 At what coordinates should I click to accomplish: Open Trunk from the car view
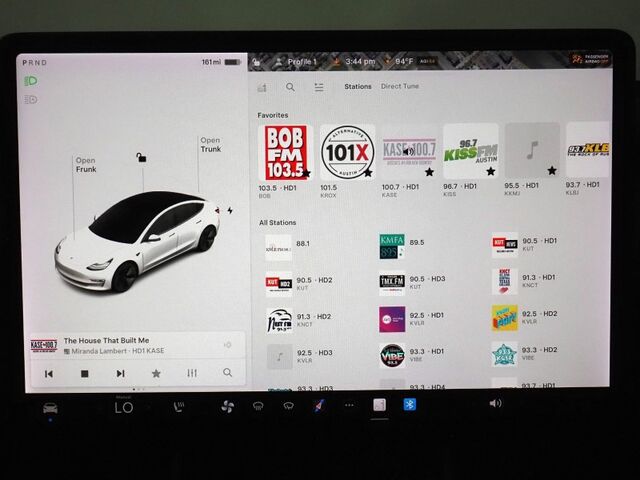(x=210, y=145)
